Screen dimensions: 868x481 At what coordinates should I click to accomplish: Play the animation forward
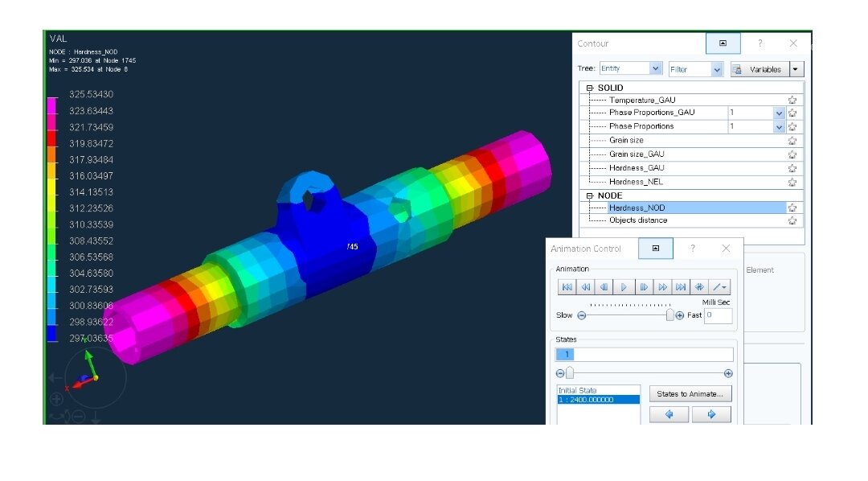(624, 287)
